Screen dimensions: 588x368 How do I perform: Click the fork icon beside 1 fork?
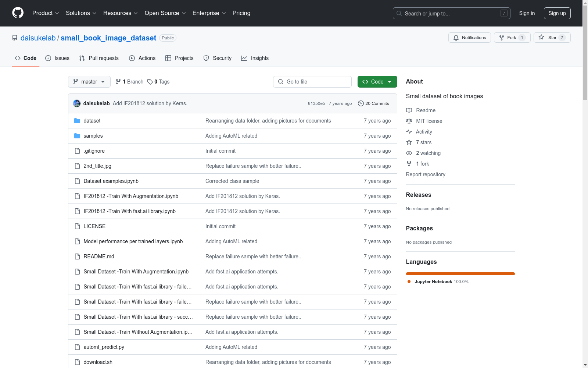coord(409,164)
